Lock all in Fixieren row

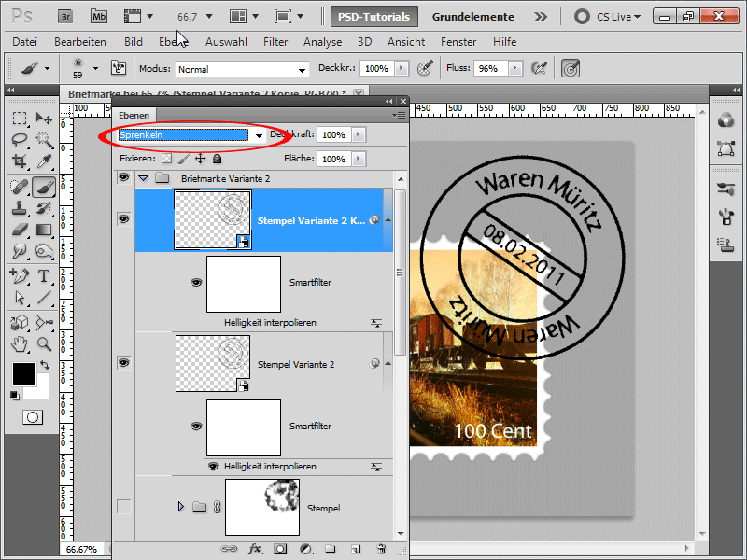(x=218, y=159)
